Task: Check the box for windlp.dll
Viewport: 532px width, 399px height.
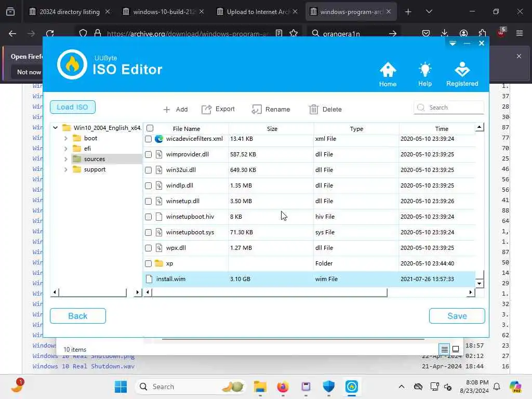Action: pyautogui.click(x=148, y=185)
